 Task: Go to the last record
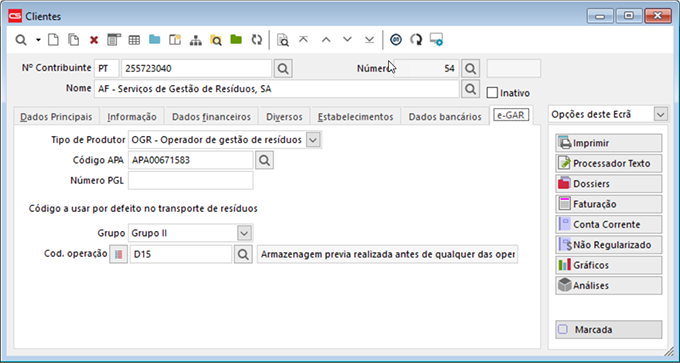pyautogui.click(x=369, y=40)
